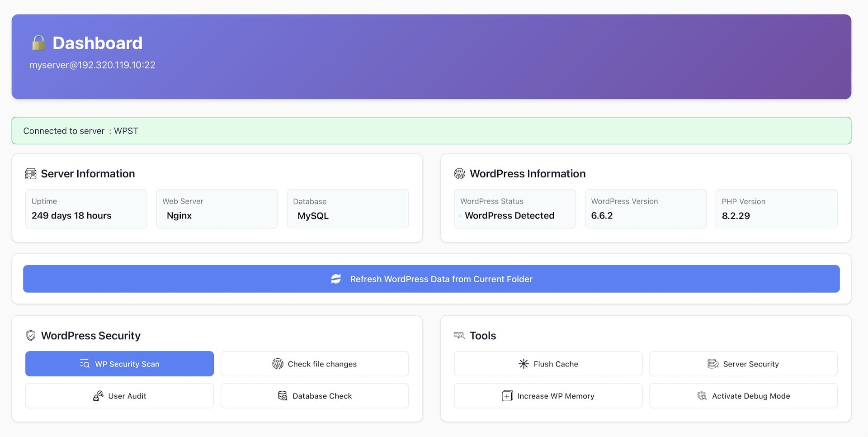Viewport: 868px width, 437px height.
Task: Click the shield icon next to WordPress Security
Action: 31,336
